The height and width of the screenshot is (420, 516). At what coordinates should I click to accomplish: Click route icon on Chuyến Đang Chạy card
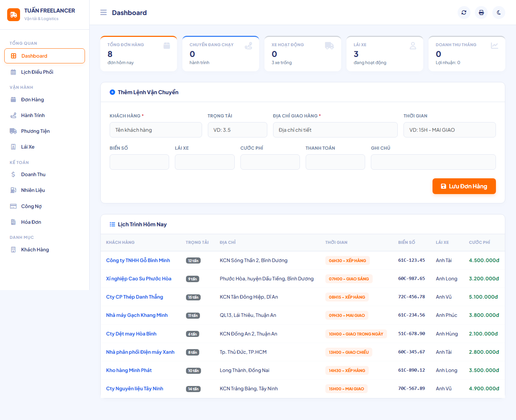click(x=248, y=45)
